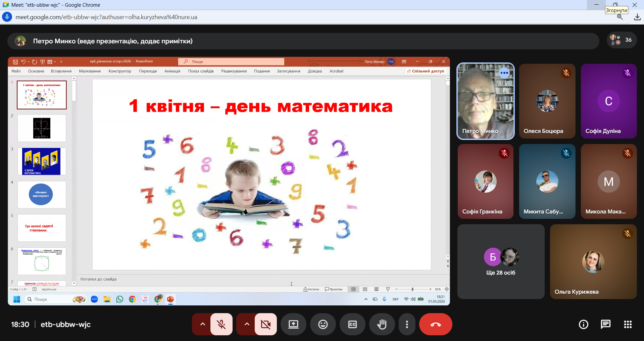Toggle closed captions in Meet
The image size is (644, 341).
[x=352, y=324]
